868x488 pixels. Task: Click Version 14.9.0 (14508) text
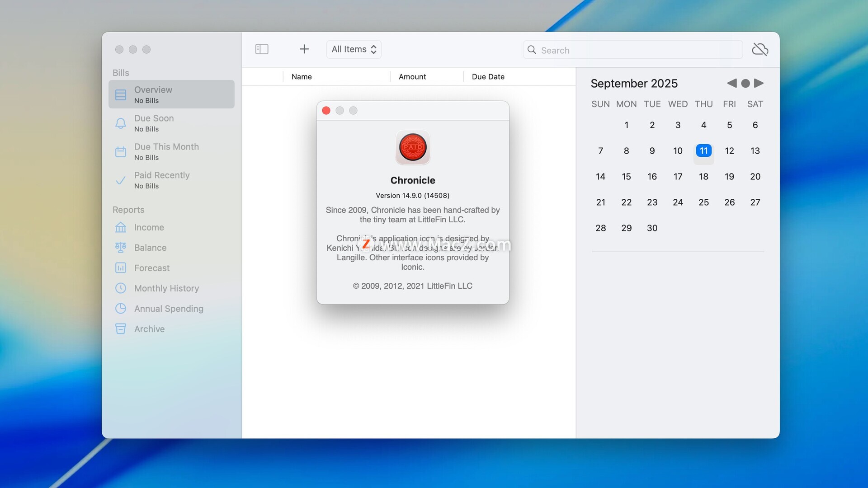[413, 196]
